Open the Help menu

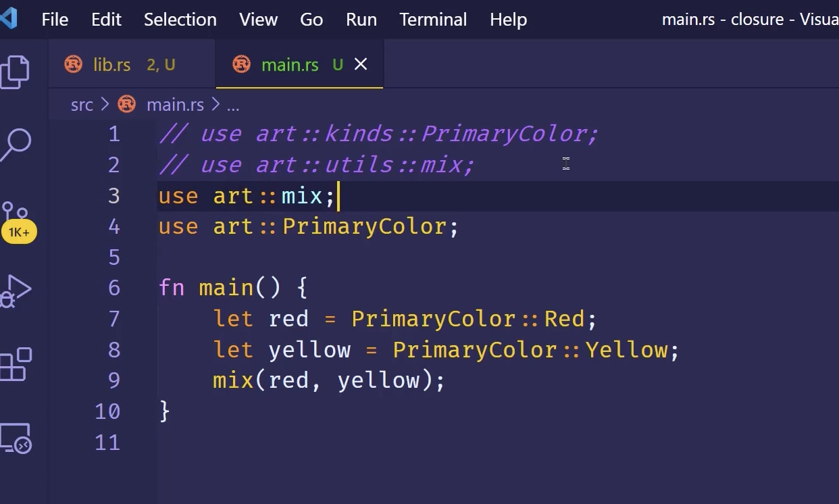[508, 20]
